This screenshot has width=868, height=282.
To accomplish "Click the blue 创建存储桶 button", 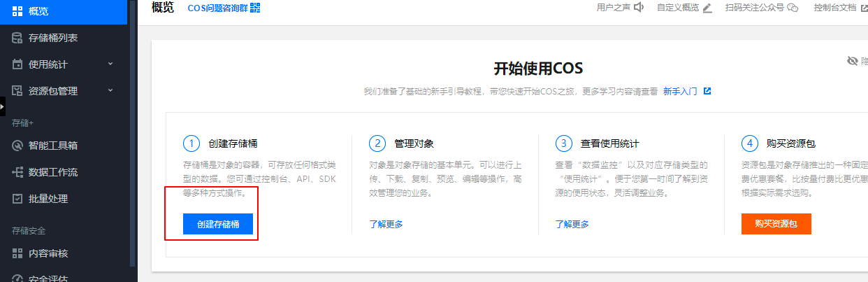I will pos(217,225).
